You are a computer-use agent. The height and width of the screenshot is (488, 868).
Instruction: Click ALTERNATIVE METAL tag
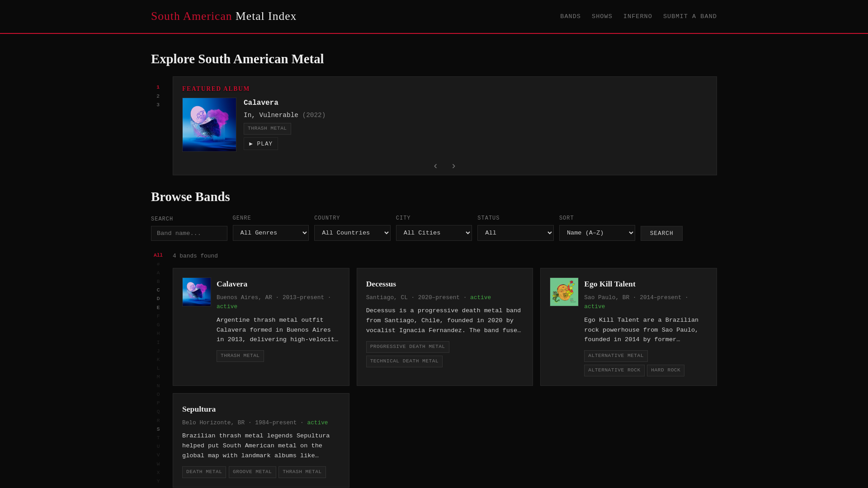(x=616, y=356)
